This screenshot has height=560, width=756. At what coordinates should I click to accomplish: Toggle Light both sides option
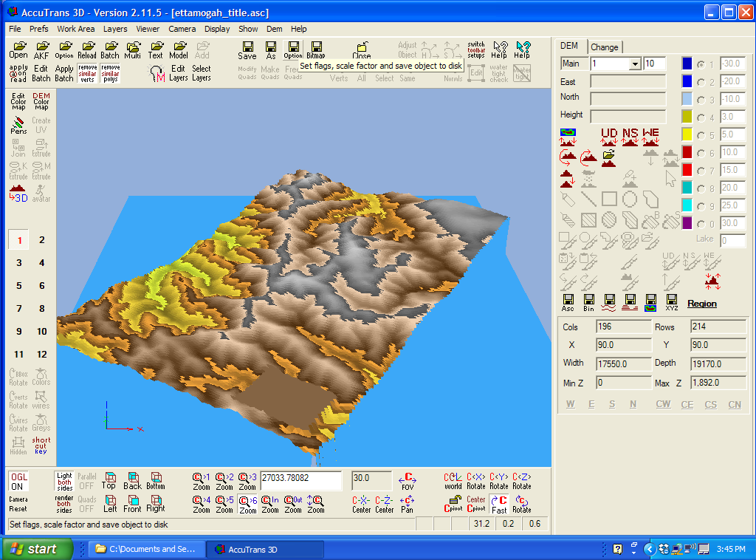point(64,481)
